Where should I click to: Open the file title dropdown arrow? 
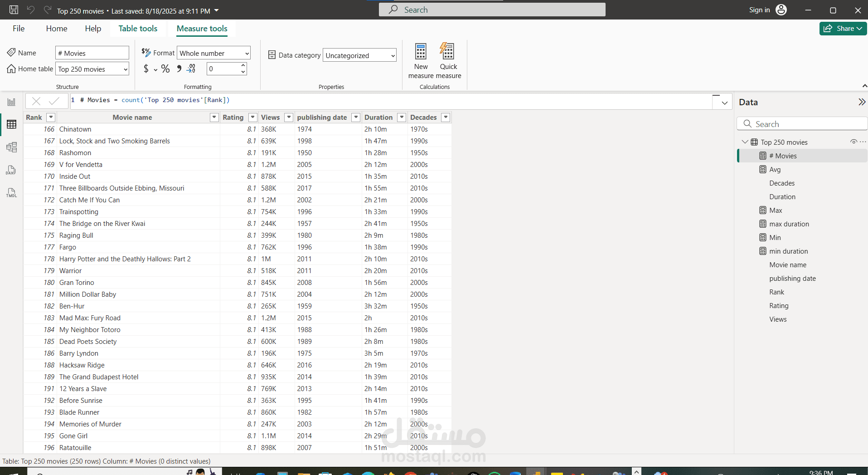coord(216,10)
